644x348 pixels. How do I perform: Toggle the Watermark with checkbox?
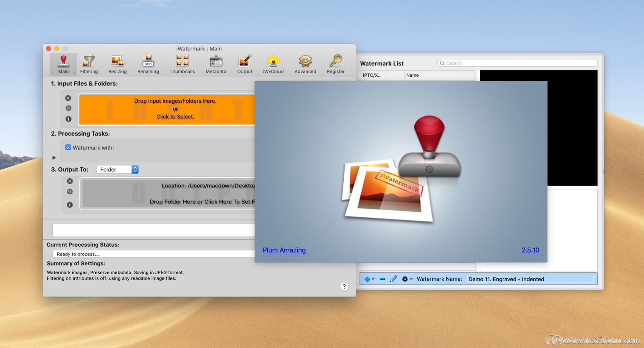[68, 147]
